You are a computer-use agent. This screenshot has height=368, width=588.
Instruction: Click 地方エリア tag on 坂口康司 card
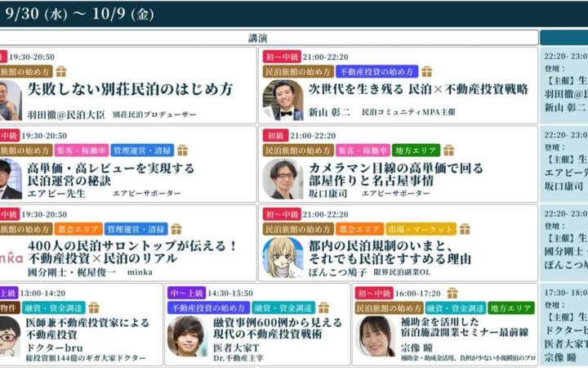coord(416,150)
